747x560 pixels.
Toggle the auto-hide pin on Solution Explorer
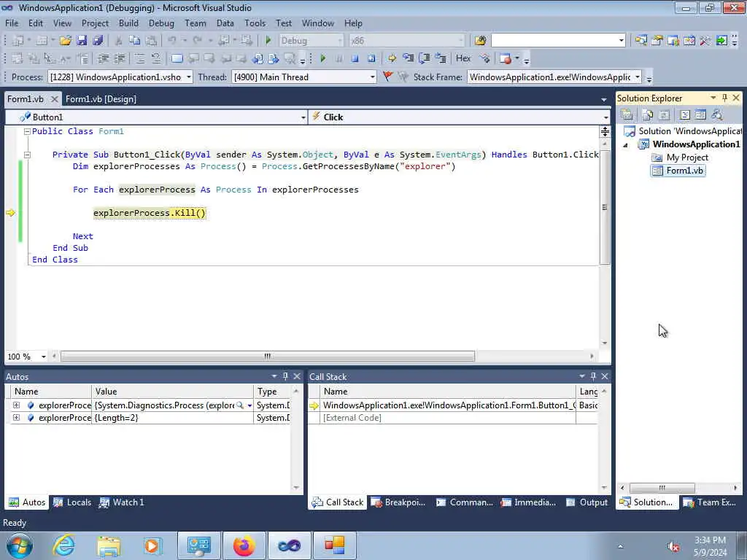pos(724,98)
